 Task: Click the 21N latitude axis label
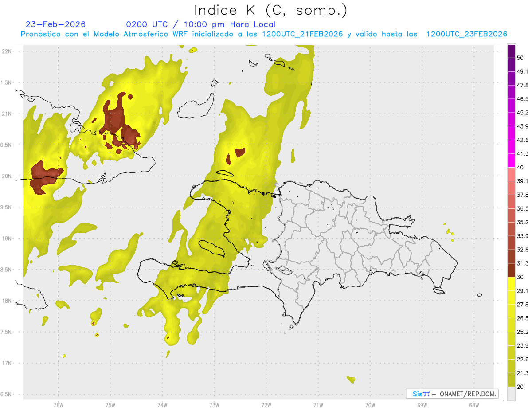click(x=7, y=114)
